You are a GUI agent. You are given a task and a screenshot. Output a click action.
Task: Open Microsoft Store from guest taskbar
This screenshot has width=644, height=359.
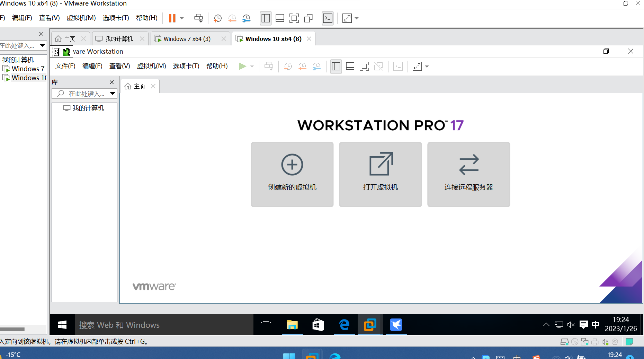click(x=318, y=325)
